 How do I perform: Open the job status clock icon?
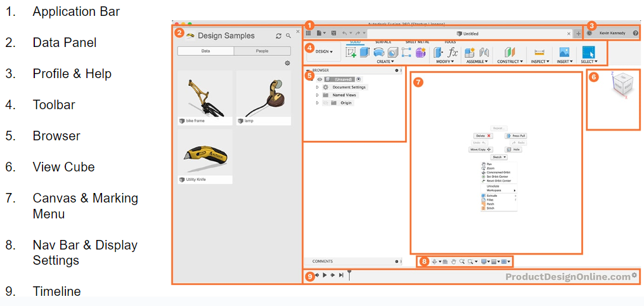589,33
